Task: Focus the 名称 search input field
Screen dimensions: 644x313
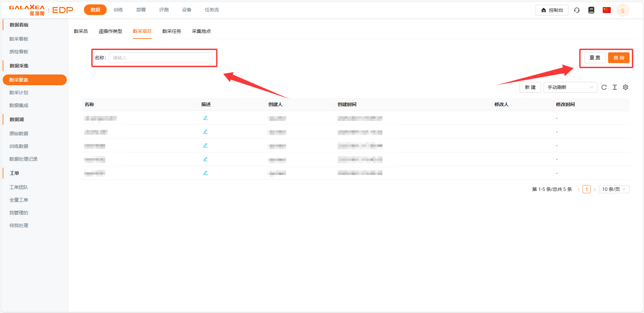Action: (x=160, y=58)
